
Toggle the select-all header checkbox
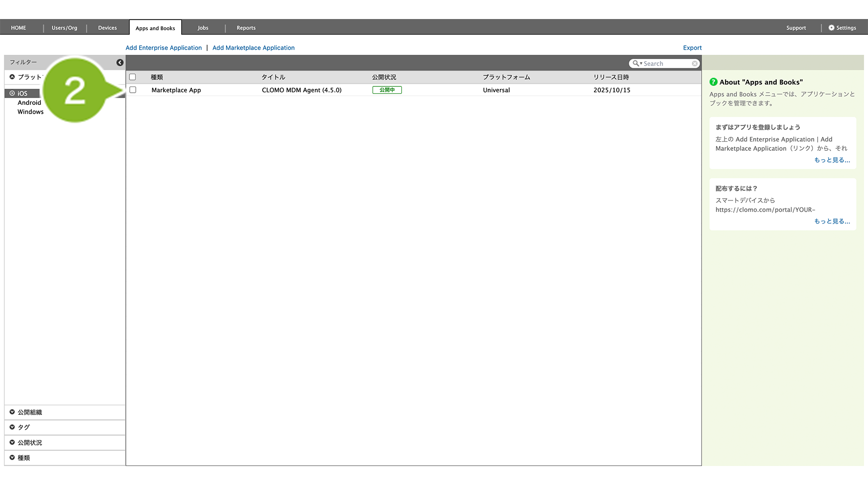pyautogui.click(x=132, y=77)
